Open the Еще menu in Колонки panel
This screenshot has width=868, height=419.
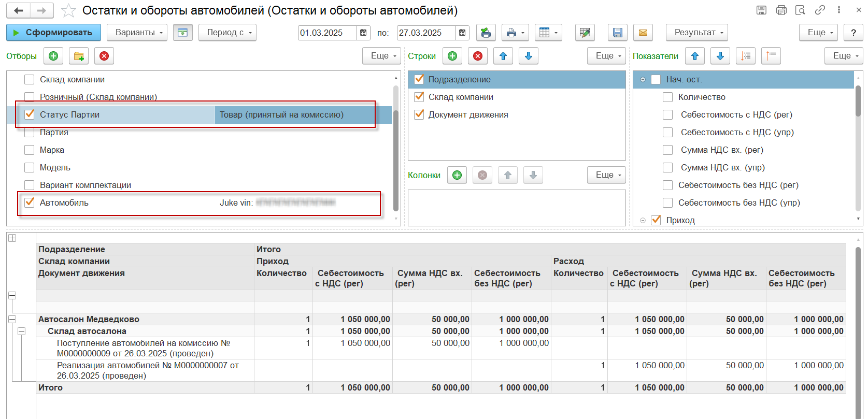607,175
